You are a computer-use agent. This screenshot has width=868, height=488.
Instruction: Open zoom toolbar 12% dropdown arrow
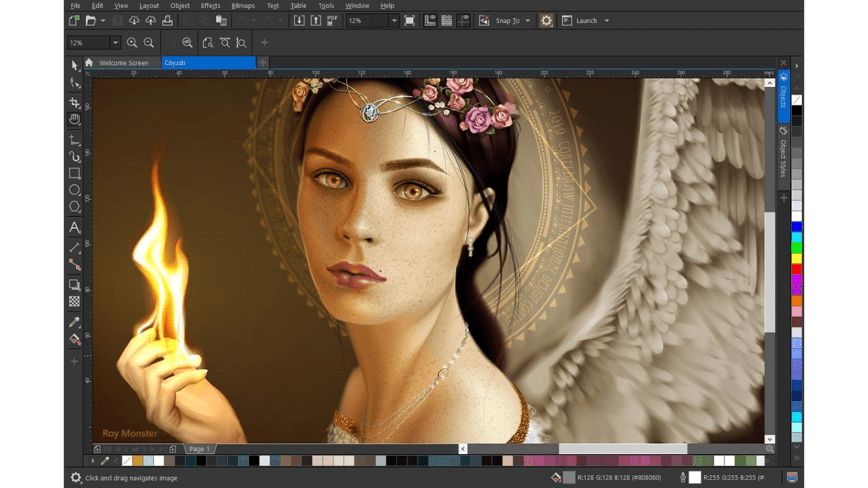pos(115,43)
